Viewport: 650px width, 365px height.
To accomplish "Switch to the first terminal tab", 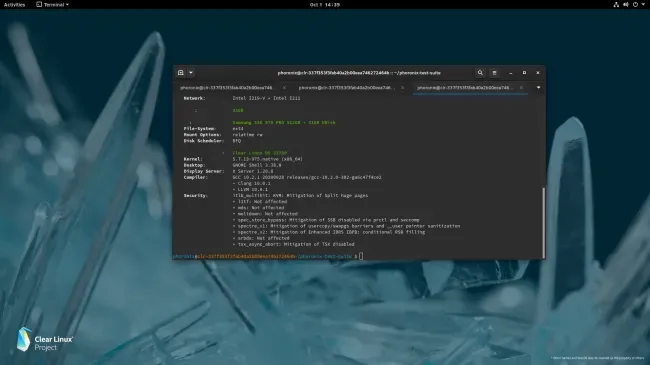I will [227, 88].
